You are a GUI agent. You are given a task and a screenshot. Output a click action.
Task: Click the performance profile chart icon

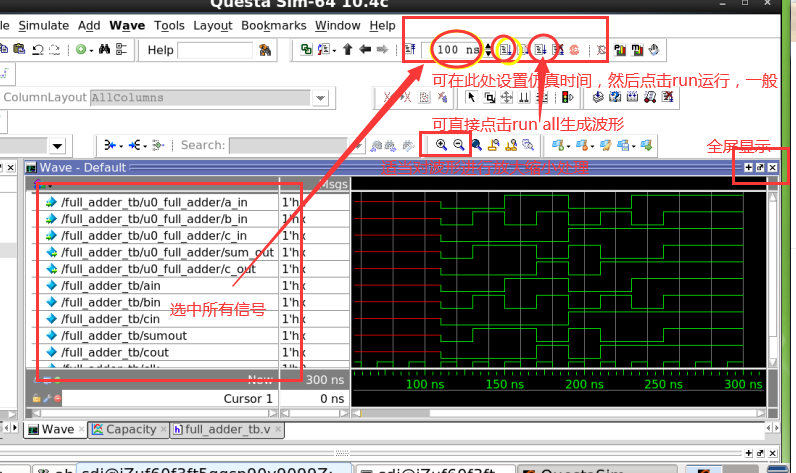620,50
